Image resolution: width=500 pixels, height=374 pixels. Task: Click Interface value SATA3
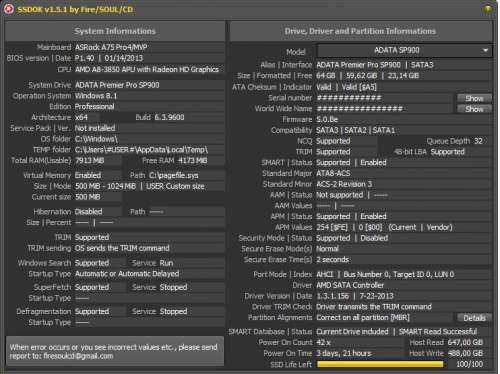[x=422, y=65]
